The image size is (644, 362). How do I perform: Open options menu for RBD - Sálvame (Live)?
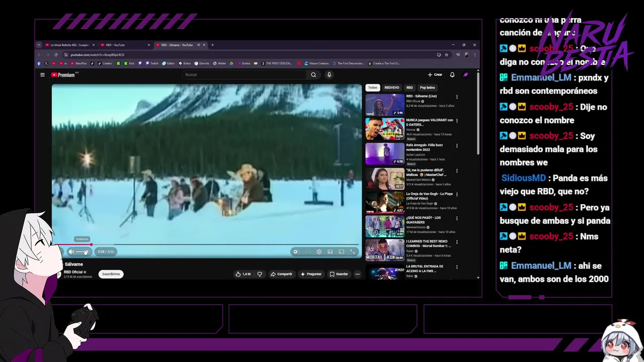pyautogui.click(x=457, y=97)
